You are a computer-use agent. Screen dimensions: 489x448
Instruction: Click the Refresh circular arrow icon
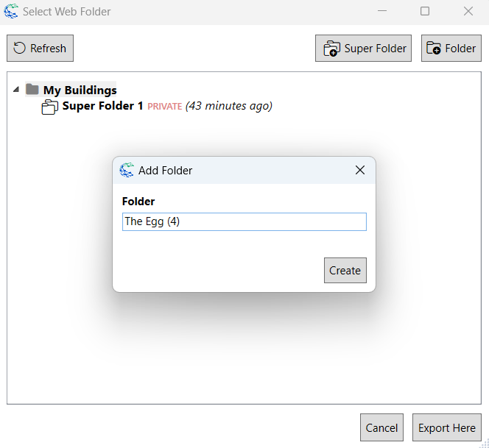[x=20, y=49]
